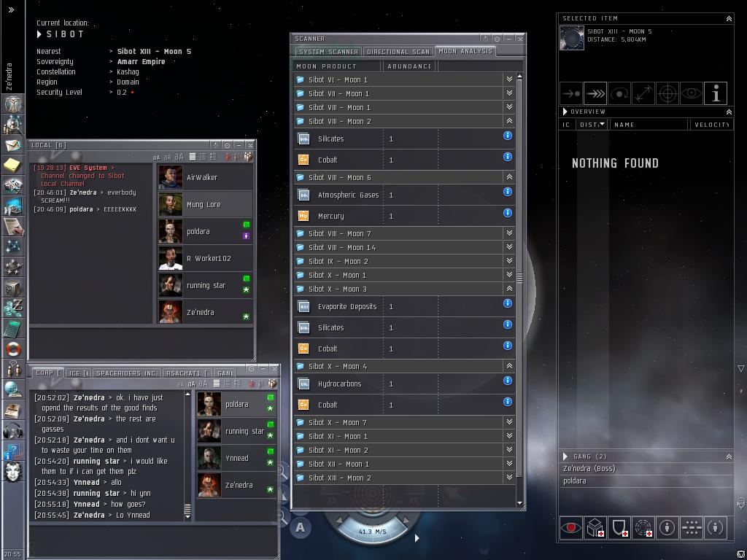The height and width of the screenshot is (560, 747).
Task: Open the Jukebox headphones icon
Action: tap(13, 430)
